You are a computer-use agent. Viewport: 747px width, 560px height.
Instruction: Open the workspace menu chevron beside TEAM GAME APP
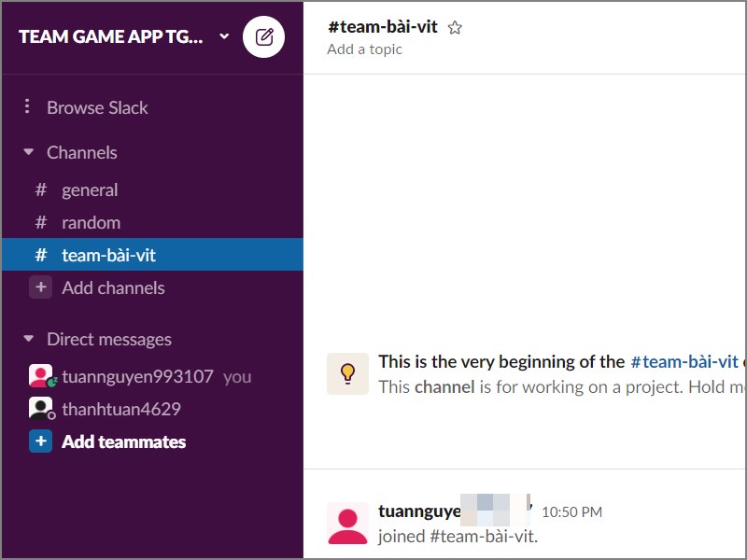(224, 36)
